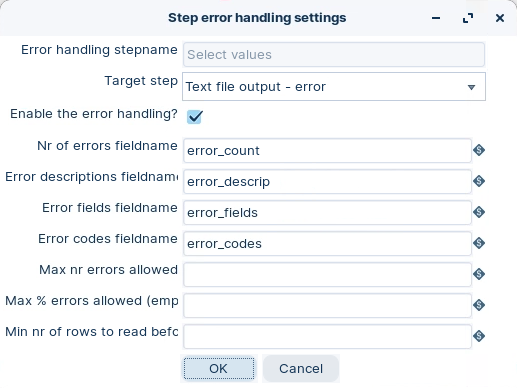Viewport: 517px width, 388px height.
Task: Click variable icon beside Error fields fieldname
Action: (479, 212)
